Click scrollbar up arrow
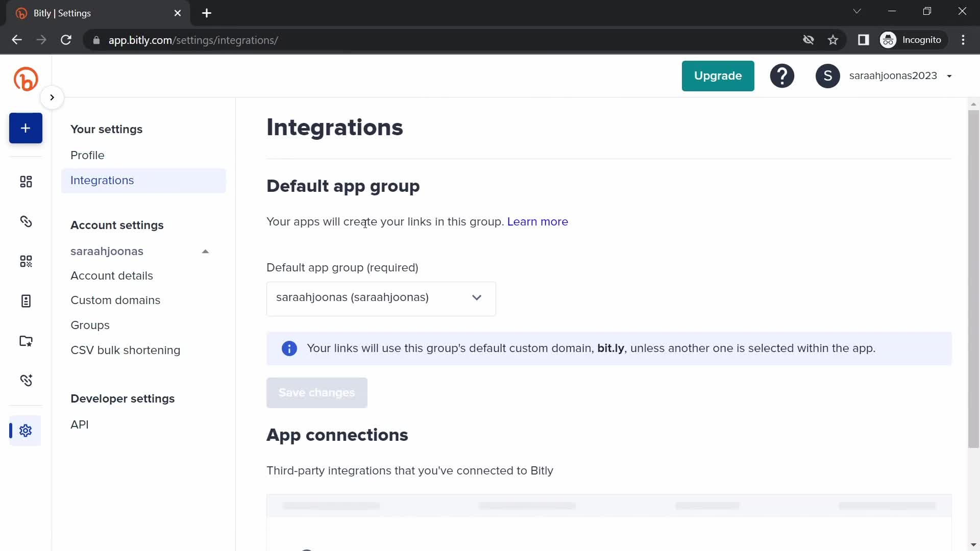Image resolution: width=980 pixels, height=551 pixels. 973,104
